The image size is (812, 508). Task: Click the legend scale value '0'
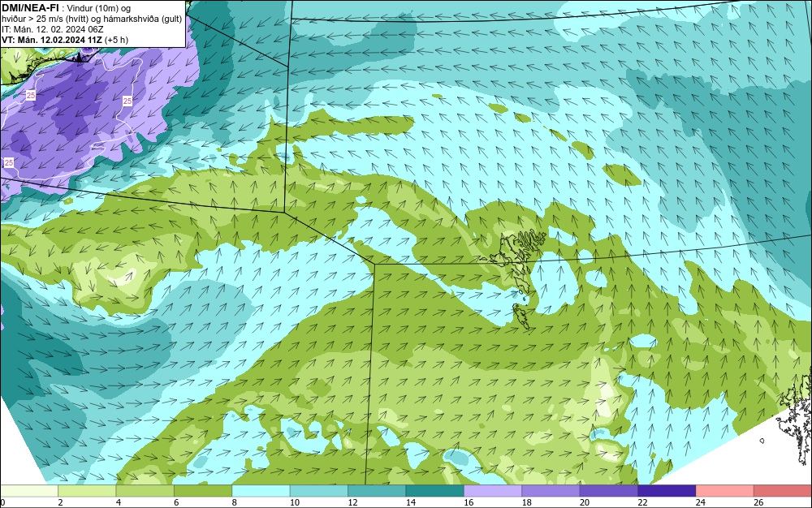coord(2,502)
